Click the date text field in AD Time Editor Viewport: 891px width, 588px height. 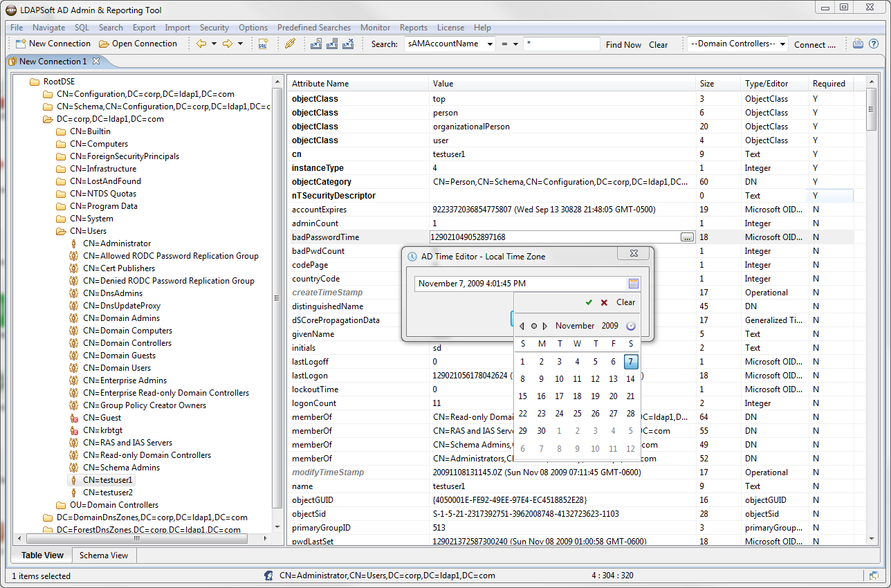pos(522,284)
